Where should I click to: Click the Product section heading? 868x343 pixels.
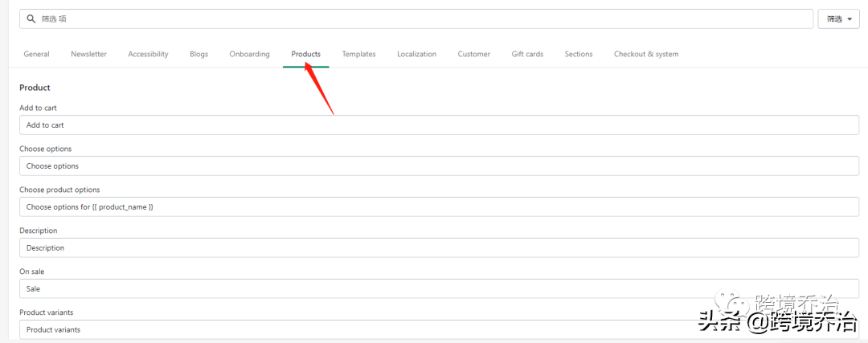pos(35,88)
